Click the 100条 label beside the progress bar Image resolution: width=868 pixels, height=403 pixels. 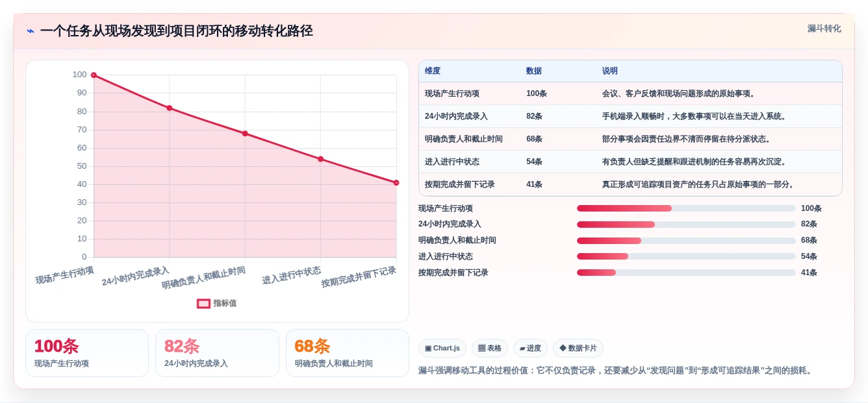coord(811,208)
